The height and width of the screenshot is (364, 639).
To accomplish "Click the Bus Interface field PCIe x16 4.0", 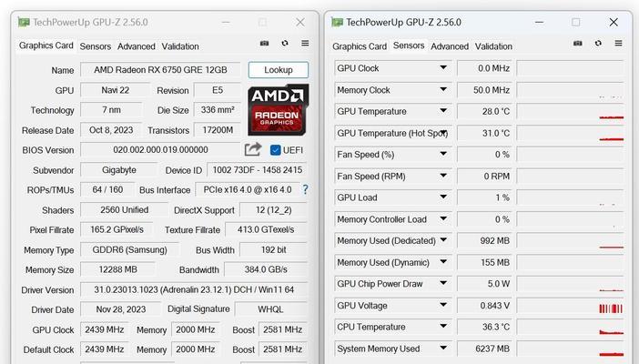I will click(x=248, y=189).
